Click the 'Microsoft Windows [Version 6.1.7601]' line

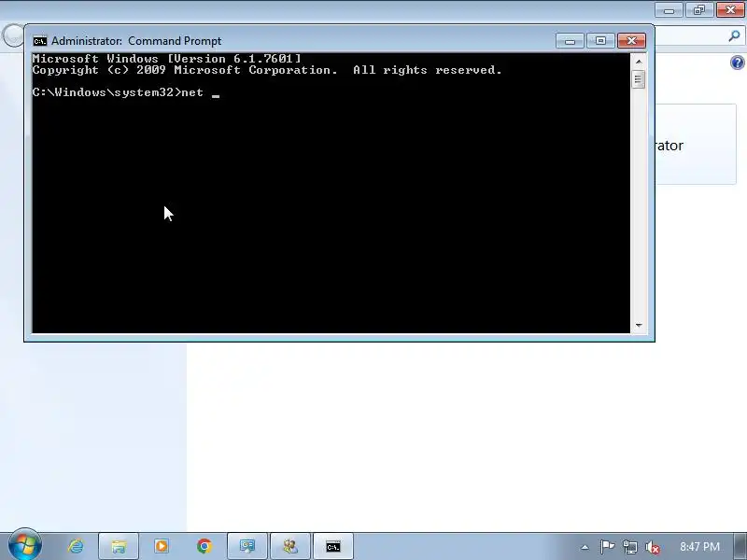(x=167, y=59)
